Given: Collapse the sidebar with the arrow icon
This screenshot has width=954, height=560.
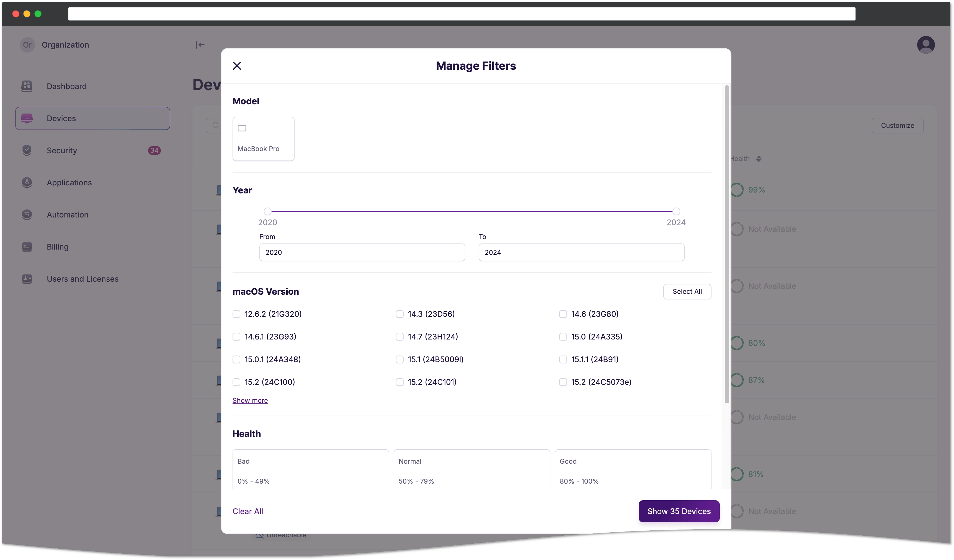Looking at the screenshot, I should (x=200, y=45).
